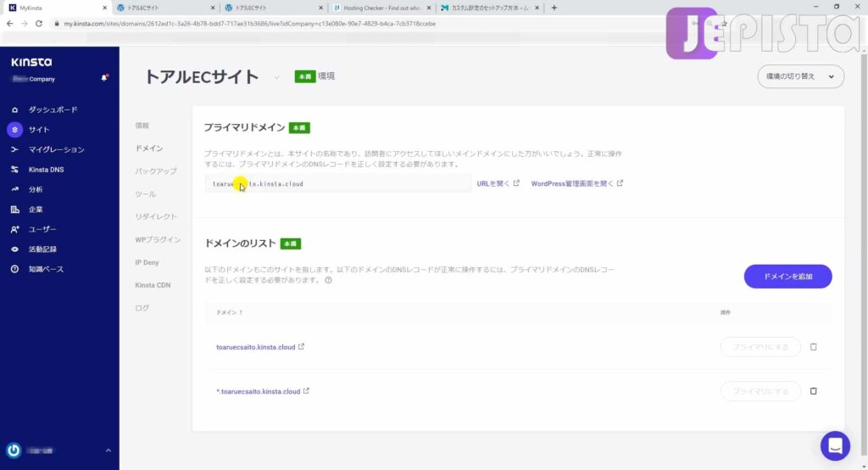Switch to カスタム設定のセットアップ browser tab
Image resolution: width=868 pixels, height=470 pixels.
coord(489,8)
